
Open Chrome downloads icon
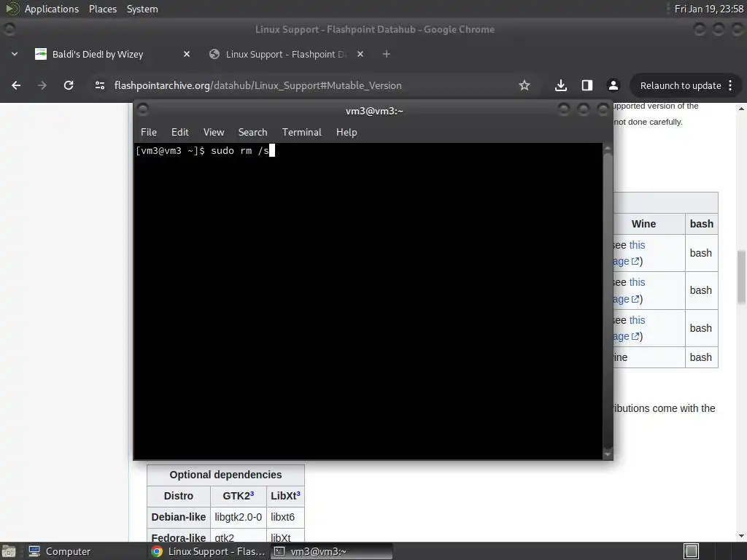coord(561,85)
